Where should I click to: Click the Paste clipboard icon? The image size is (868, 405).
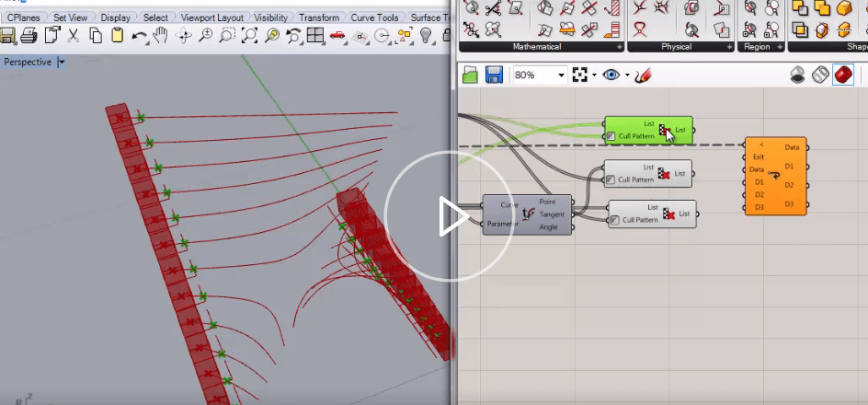click(117, 36)
